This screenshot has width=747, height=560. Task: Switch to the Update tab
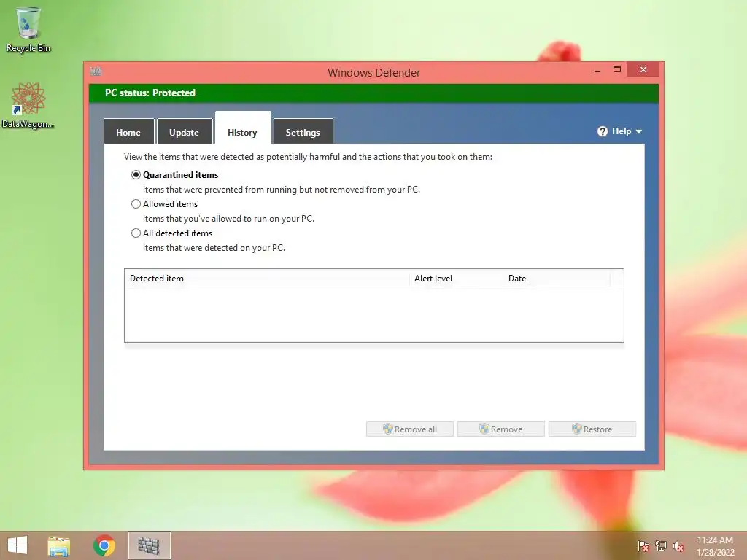[185, 132]
